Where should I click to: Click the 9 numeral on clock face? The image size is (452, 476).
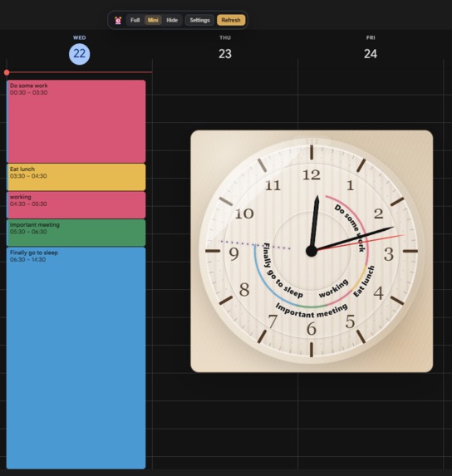click(233, 254)
